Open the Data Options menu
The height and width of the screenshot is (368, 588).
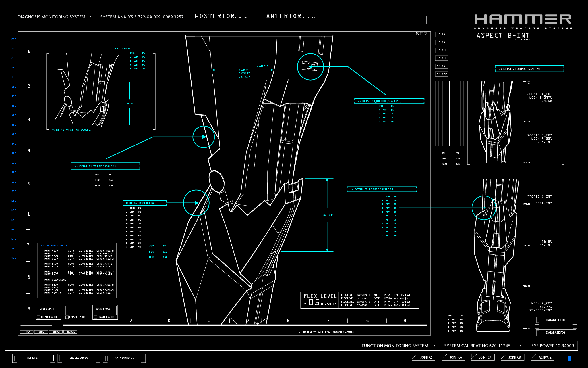(124, 358)
